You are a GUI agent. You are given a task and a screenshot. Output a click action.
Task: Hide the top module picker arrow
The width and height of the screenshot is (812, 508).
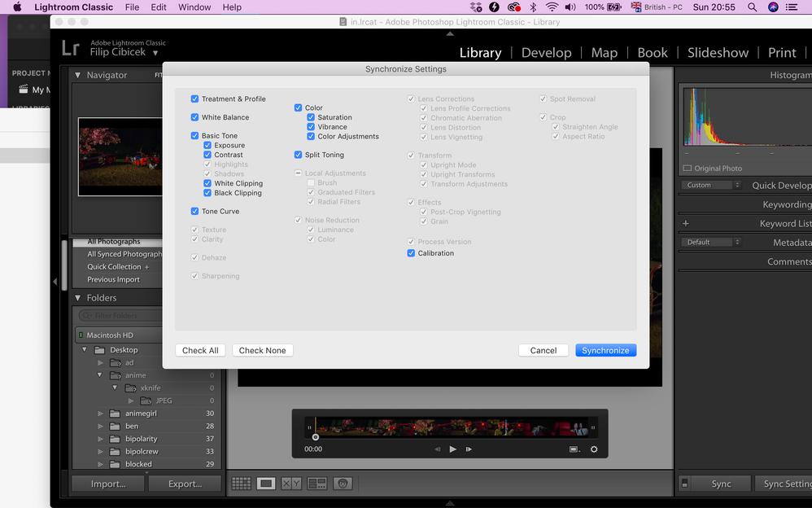tap(450, 33)
